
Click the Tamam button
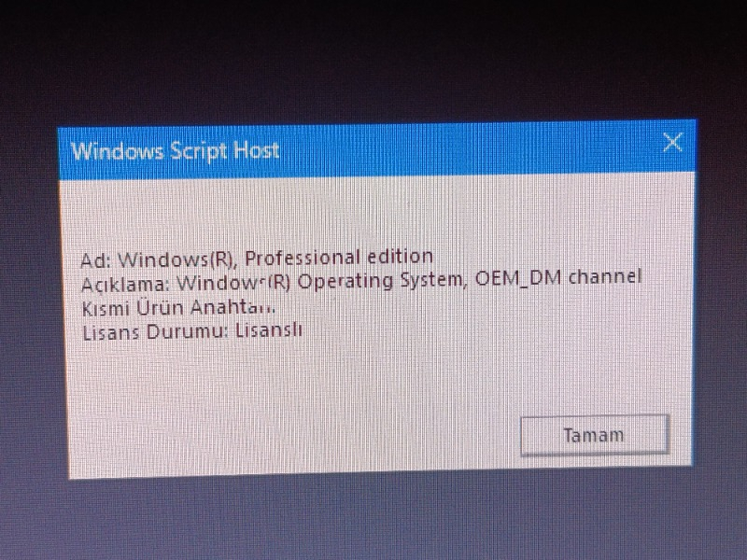[595, 435]
